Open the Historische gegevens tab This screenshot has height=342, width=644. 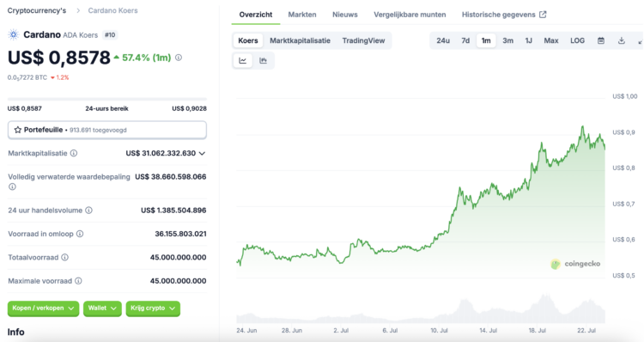pyautogui.click(x=504, y=15)
